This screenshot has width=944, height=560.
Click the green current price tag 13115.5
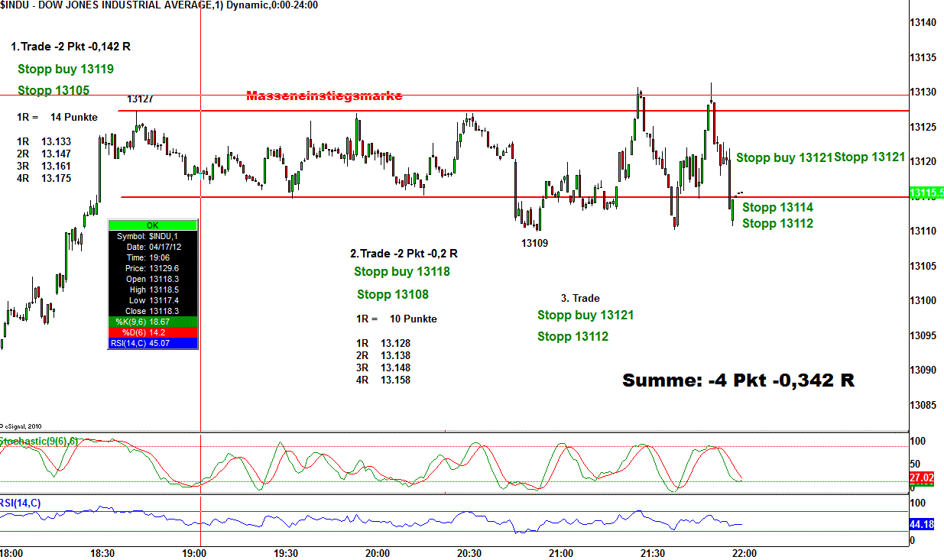[926, 193]
